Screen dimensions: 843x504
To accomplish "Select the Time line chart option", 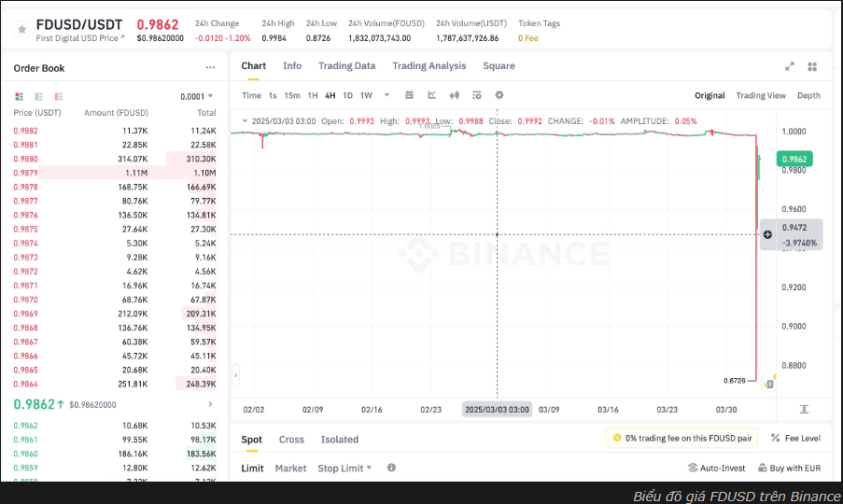I will point(251,95).
